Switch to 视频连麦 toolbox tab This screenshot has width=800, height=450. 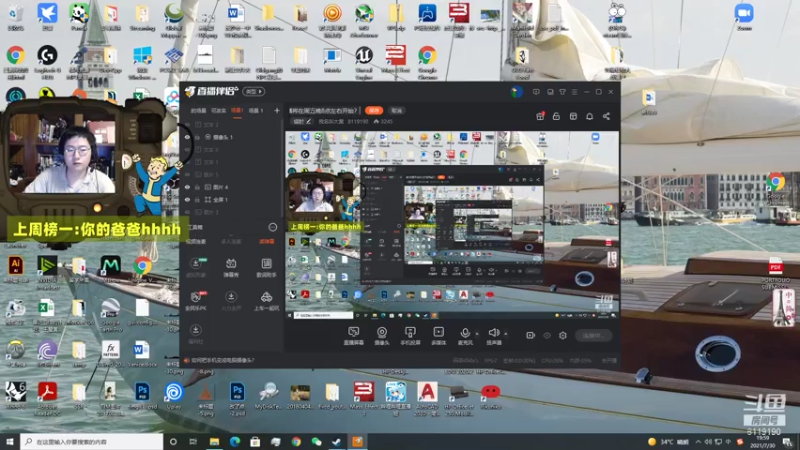196,241
